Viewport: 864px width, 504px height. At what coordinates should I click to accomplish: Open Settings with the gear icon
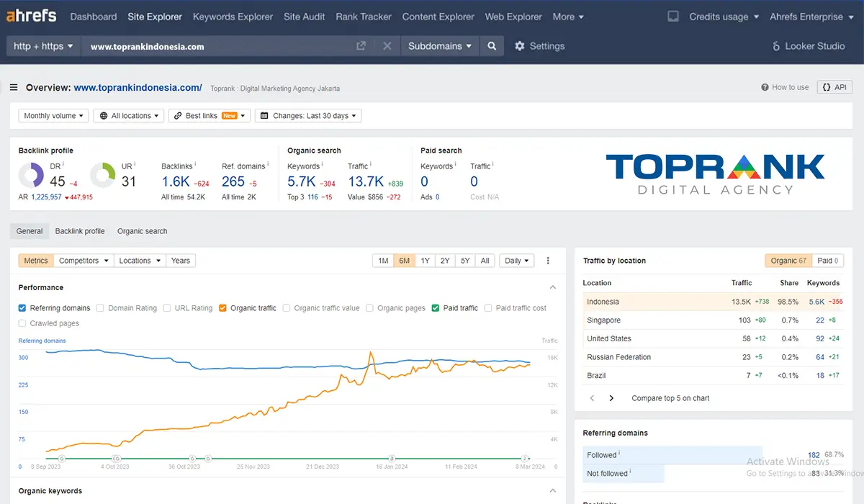point(520,46)
